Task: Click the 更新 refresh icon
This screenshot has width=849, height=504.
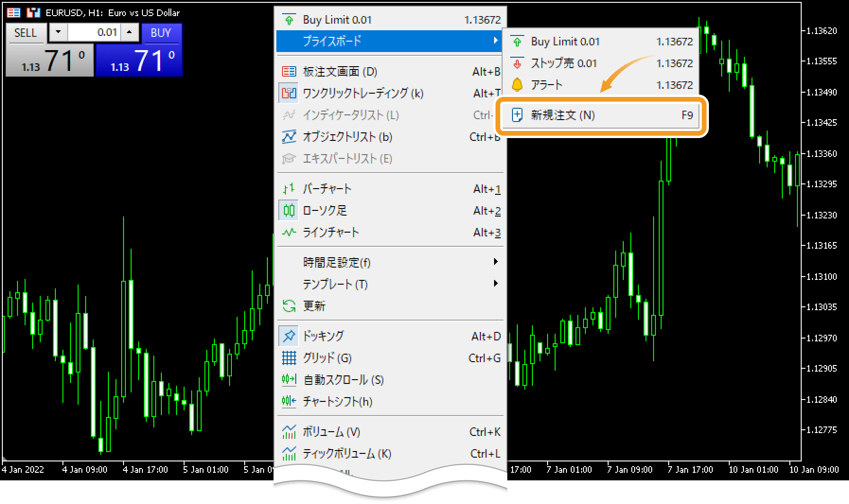Action: tap(289, 306)
